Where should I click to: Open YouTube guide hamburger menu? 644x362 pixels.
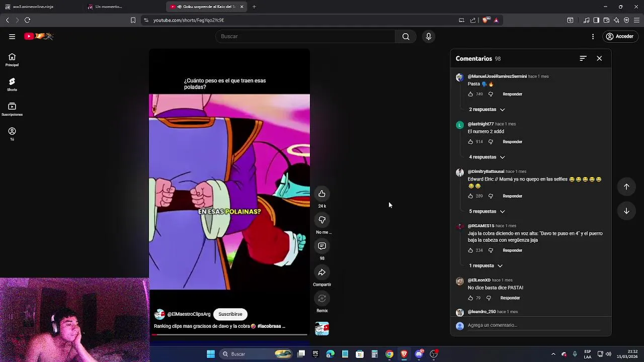12,36
